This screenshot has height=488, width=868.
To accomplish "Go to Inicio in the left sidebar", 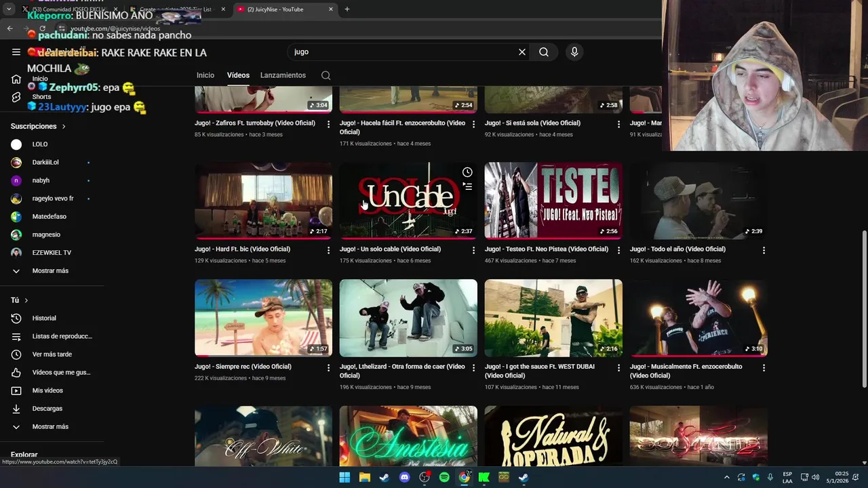I will coord(16,79).
